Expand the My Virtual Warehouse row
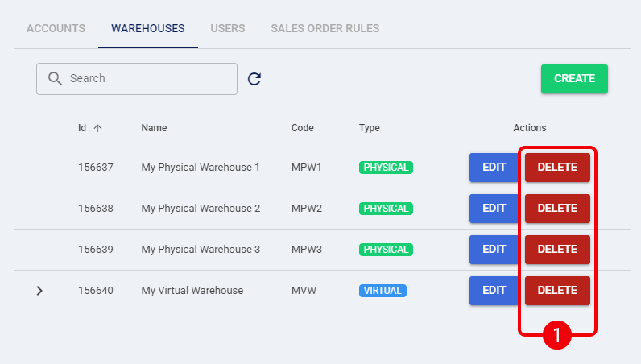The width and height of the screenshot is (641, 364). [x=39, y=291]
